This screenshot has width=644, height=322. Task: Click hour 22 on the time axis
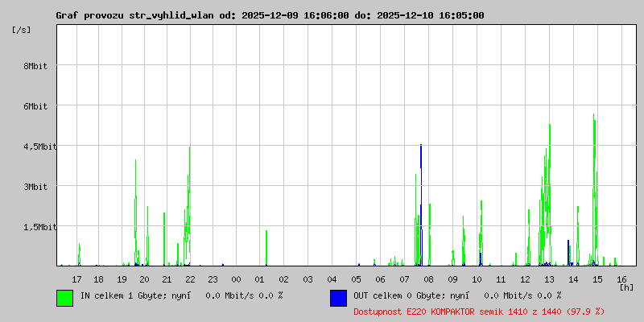click(189, 279)
